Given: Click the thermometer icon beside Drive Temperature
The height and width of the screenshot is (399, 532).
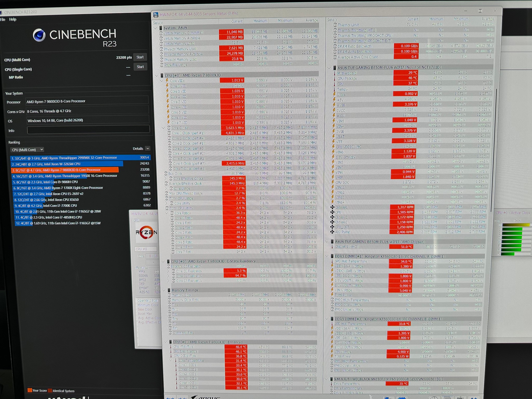Looking at the screenshot, I should tap(331, 384).
